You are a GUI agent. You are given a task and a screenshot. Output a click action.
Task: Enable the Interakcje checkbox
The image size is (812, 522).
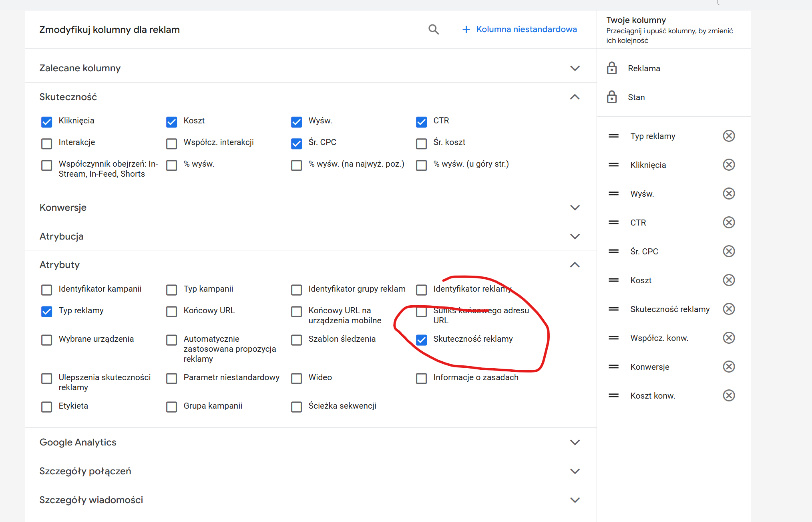click(47, 143)
